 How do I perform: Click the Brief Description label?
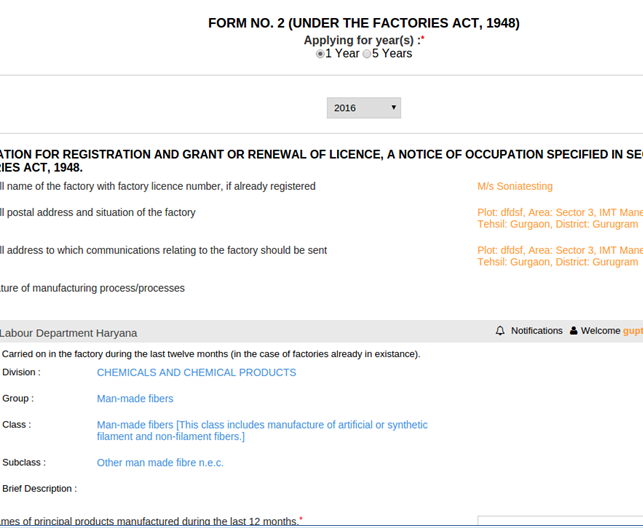[39, 488]
